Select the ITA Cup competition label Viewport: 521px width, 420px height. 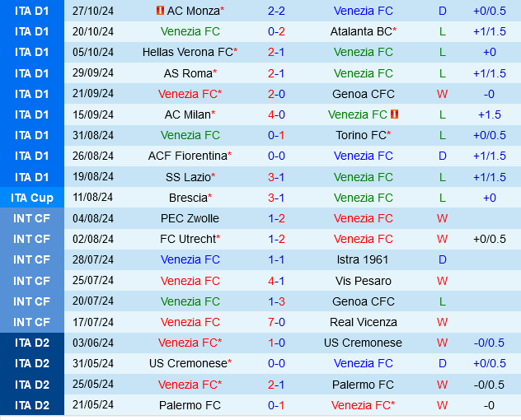(32, 198)
